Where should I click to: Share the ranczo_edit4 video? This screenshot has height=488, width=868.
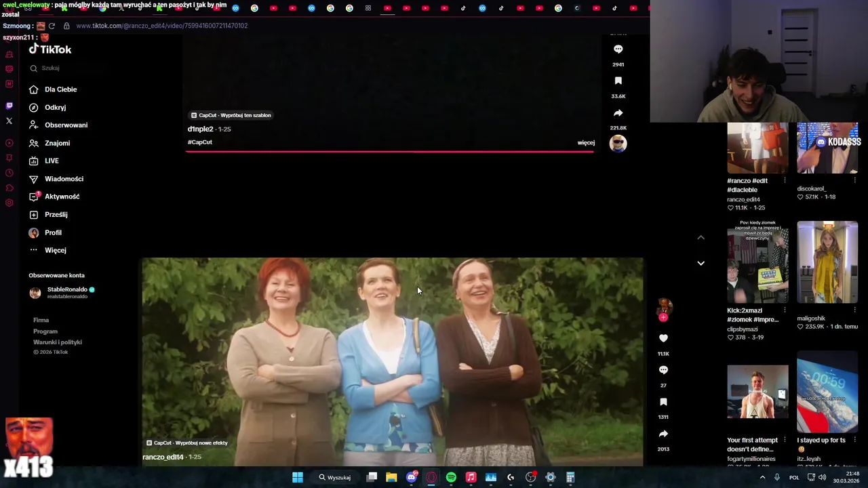click(x=663, y=433)
